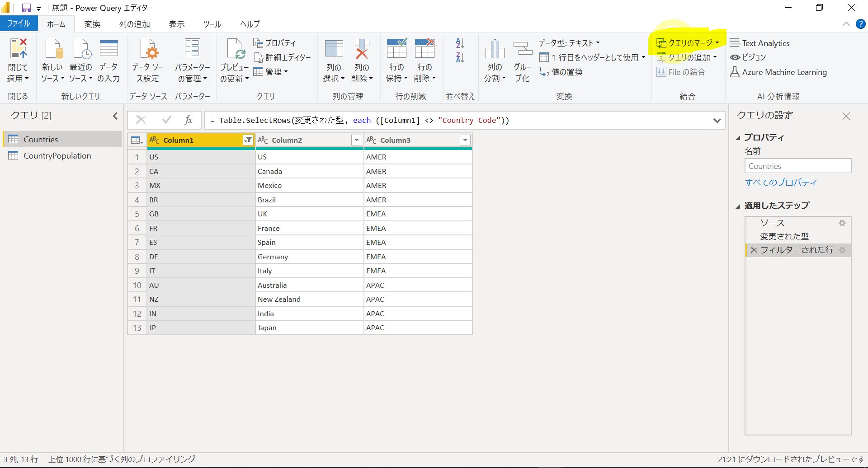Click the Column2 header
This screenshot has height=468, width=868.
tap(309, 140)
